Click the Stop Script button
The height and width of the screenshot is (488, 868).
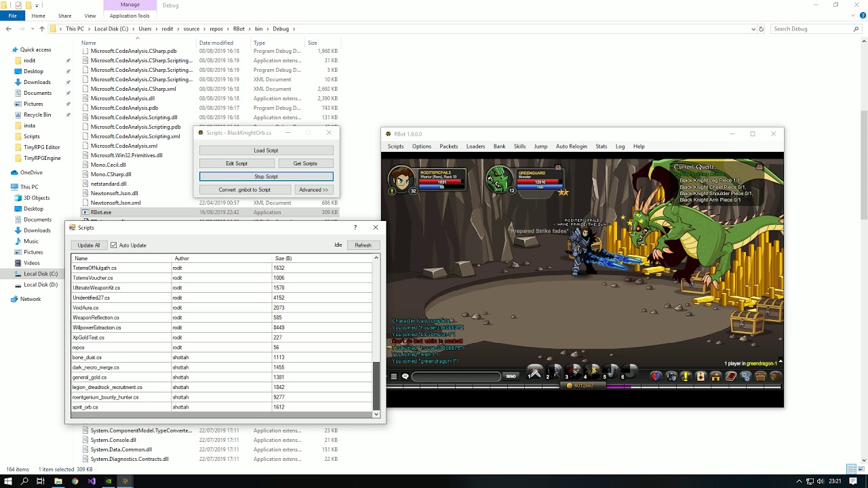(x=266, y=176)
